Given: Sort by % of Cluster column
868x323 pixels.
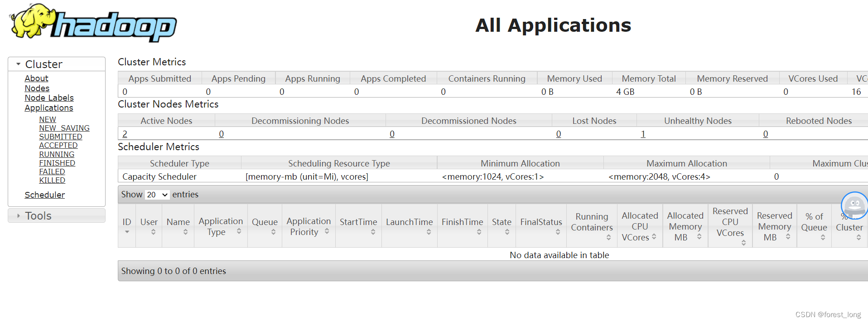Looking at the screenshot, I should pos(849,225).
